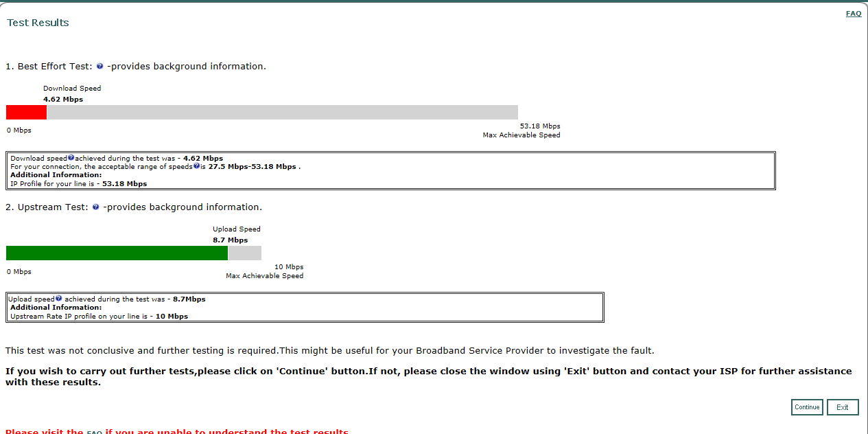Click the green upload speed bar

[x=117, y=253]
